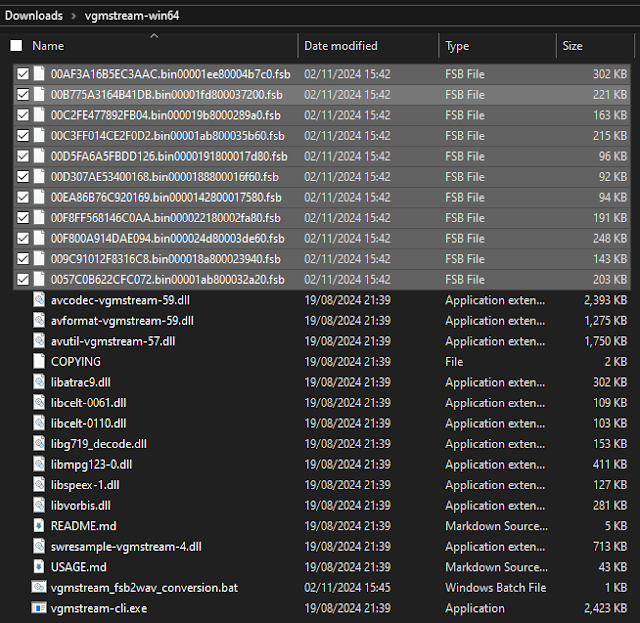Uncheck 00C3FF014CE2F0D2.bin00001ab800035b60.fsb checkbox
640x623 pixels.
[x=23, y=136]
